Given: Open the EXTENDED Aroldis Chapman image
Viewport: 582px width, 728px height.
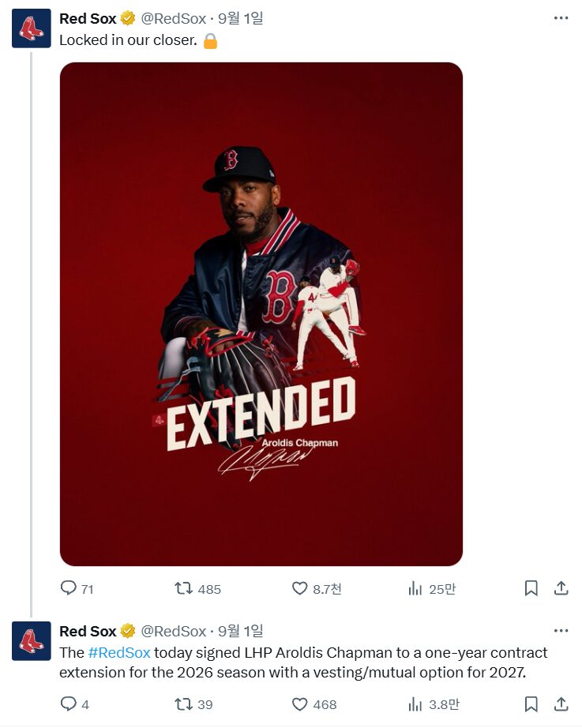Looking at the screenshot, I should click(x=261, y=313).
